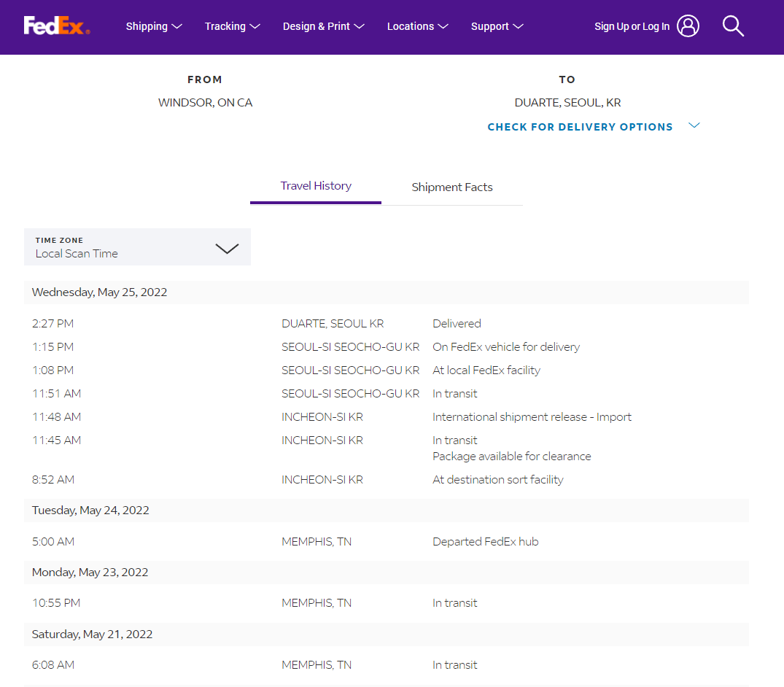The height and width of the screenshot is (687, 784).
Task: Switch to the Shipment Facts tab
Action: [452, 187]
